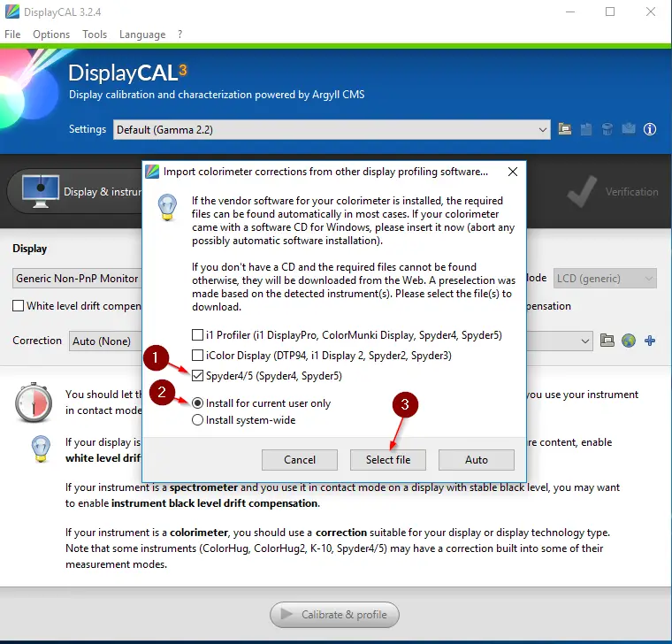Click the 'Import colorimeter corrections' dialog title
The height and width of the screenshot is (644, 672).
point(325,172)
